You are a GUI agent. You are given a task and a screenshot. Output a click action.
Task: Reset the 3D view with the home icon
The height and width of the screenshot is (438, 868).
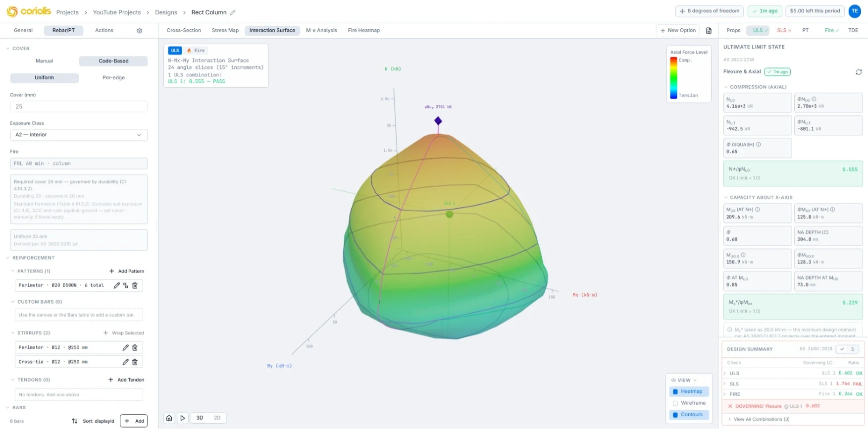pyautogui.click(x=169, y=418)
